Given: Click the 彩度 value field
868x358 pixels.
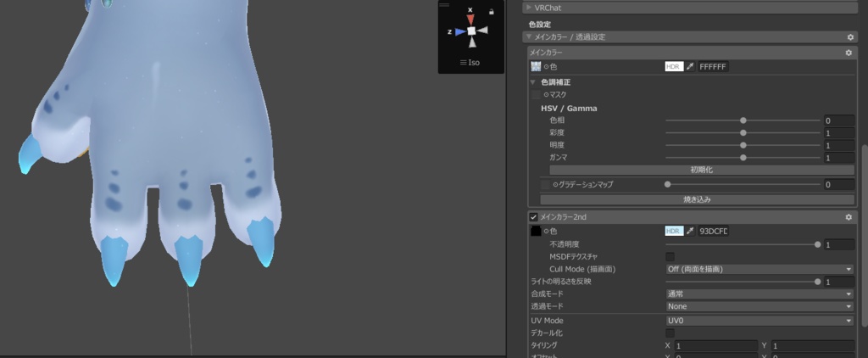Looking at the screenshot, I should click(x=838, y=133).
